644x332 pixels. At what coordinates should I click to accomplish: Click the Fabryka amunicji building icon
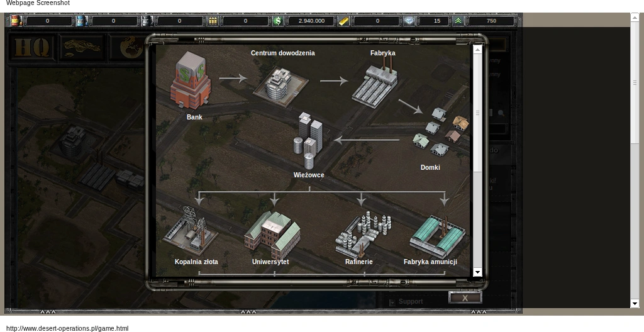point(438,237)
